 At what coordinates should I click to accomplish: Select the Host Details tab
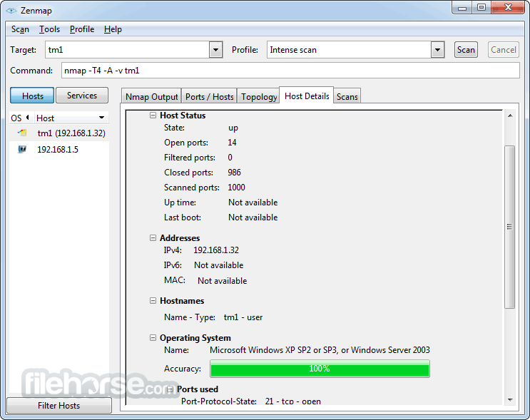tap(307, 96)
